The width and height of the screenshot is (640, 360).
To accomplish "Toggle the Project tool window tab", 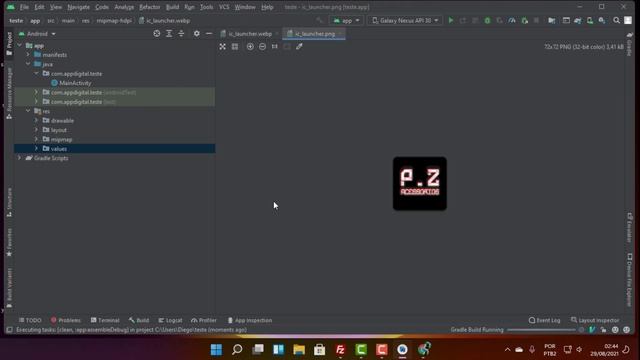I will [x=9, y=44].
